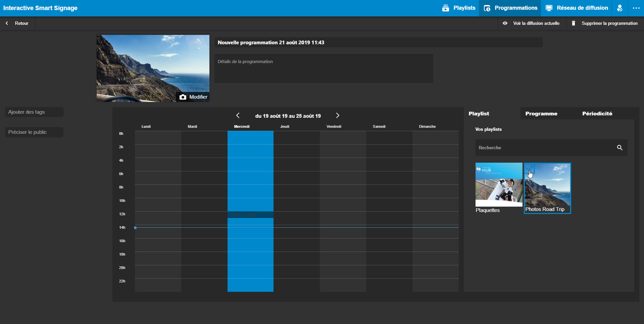
Task: Go to previous week with left chevron
Action: point(238,115)
